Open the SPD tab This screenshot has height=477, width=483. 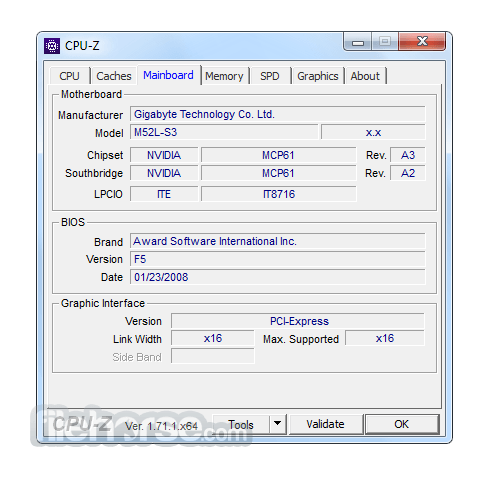[x=270, y=76]
